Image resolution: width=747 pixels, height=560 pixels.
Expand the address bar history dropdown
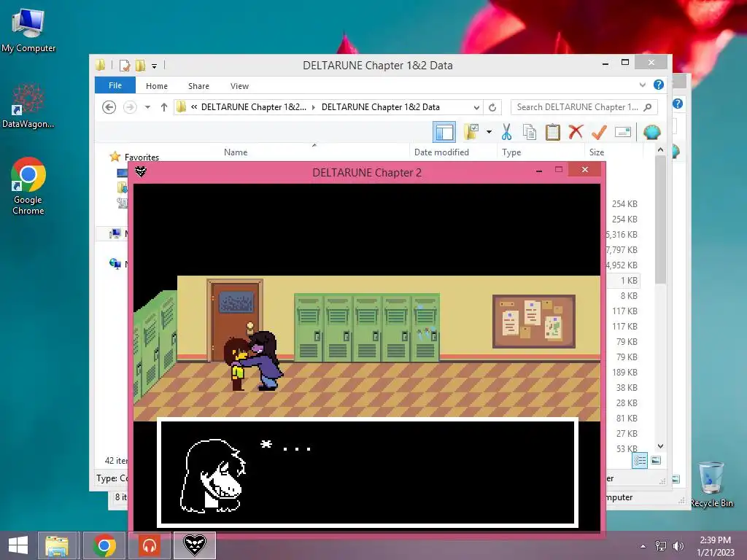pos(476,107)
